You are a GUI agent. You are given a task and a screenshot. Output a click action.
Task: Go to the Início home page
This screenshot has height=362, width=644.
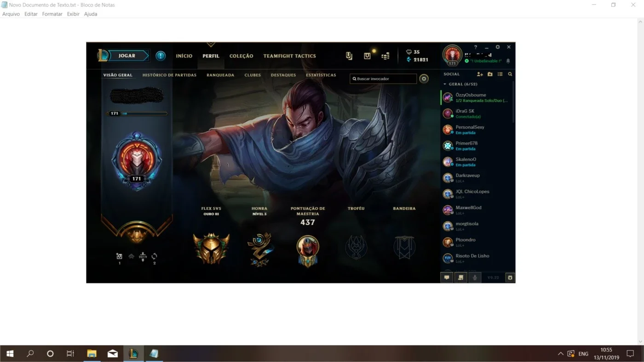(x=184, y=56)
